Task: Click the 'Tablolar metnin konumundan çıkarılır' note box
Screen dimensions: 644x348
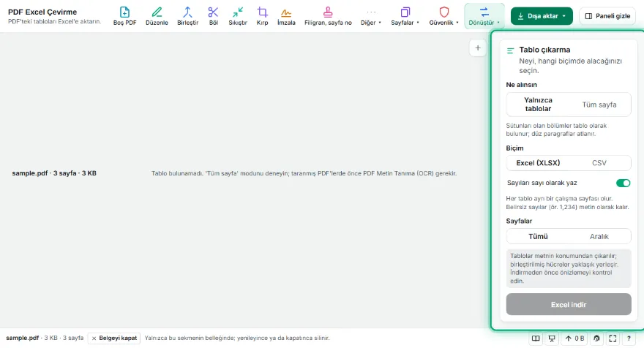Action: (569, 268)
